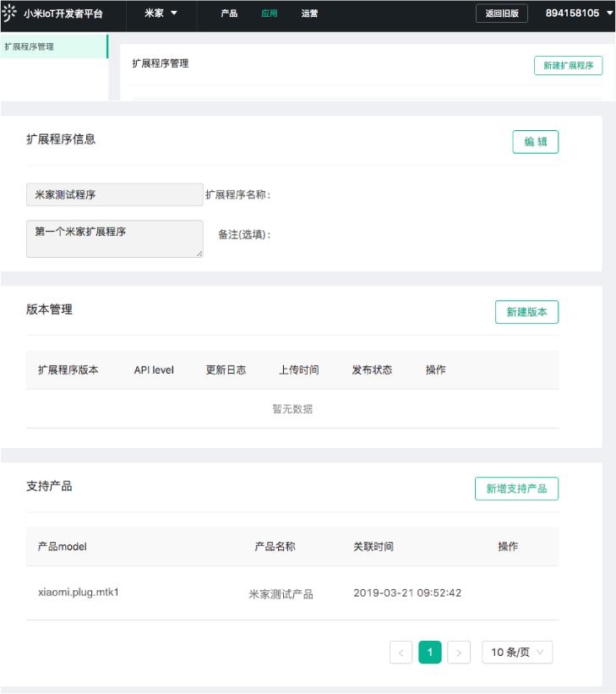Image resolution: width=616 pixels, height=694 pixels.
Task: Click the 新建版本 button
Action: coord(526,312)
